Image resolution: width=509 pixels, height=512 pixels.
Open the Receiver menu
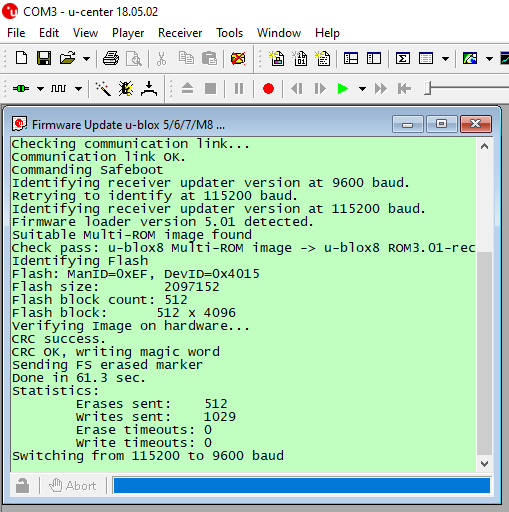click(x=180, y=33)
